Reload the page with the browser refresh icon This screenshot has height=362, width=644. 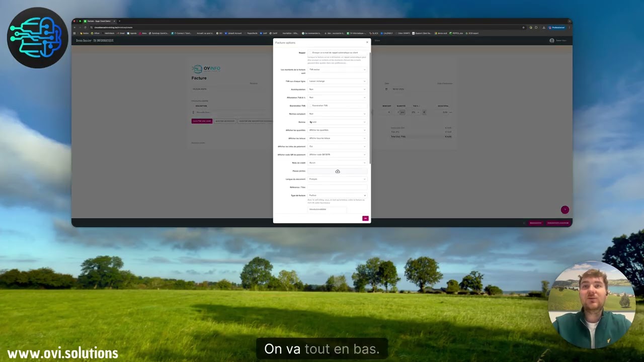85,27
